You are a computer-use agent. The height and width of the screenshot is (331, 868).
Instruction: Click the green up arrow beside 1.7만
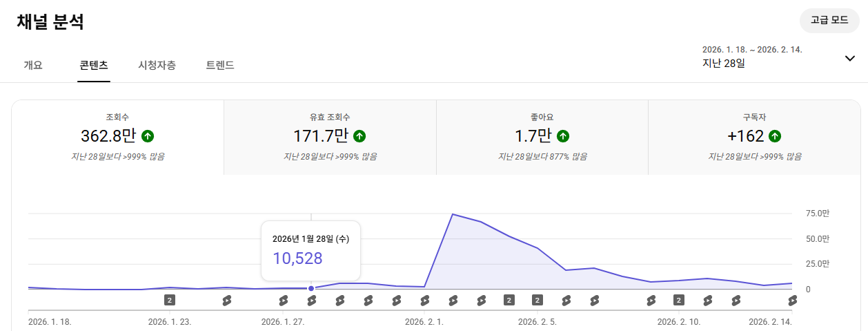point(563,136)
